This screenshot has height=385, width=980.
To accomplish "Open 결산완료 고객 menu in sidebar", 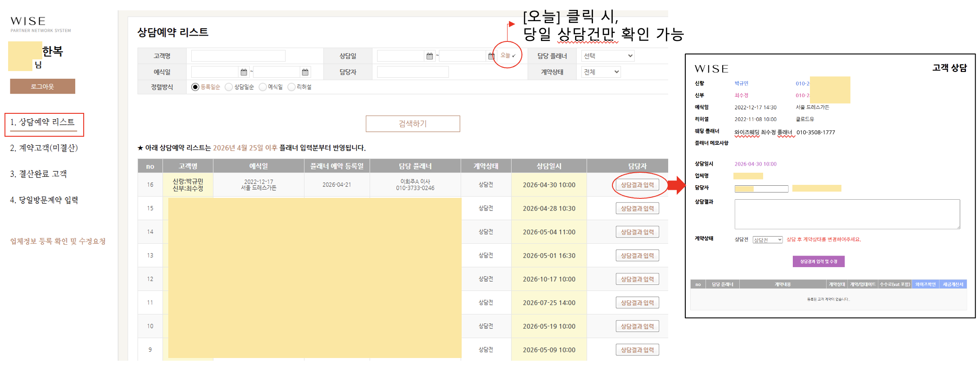I will (39, 174).
